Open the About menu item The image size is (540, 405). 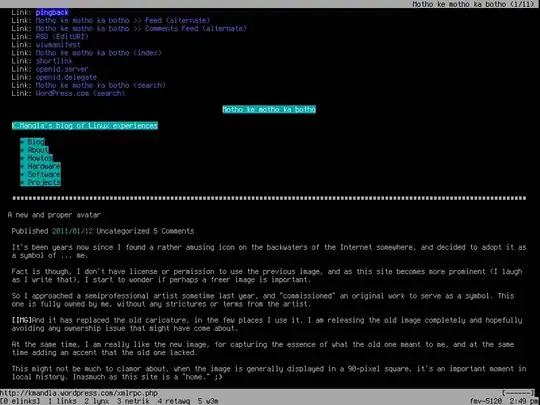[38, 150]
